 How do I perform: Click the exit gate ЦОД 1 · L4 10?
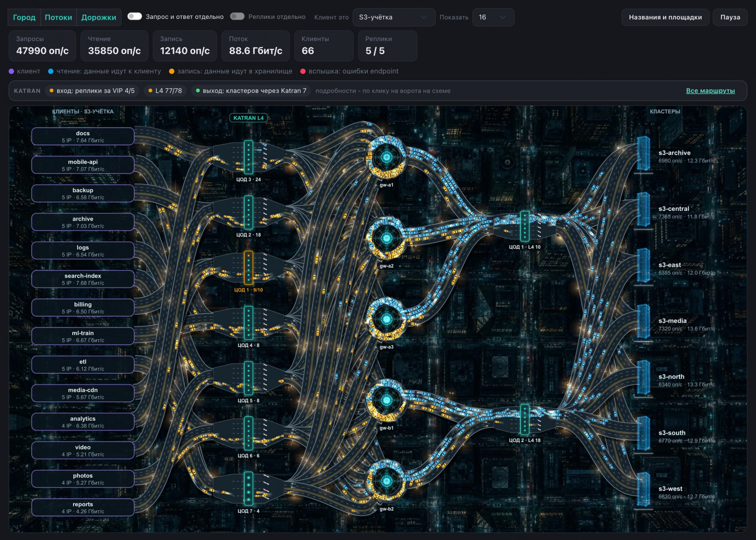coord(525,226)
